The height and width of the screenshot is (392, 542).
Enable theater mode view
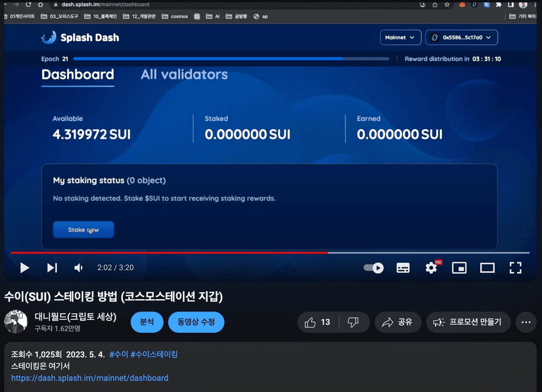click(487, 268)
